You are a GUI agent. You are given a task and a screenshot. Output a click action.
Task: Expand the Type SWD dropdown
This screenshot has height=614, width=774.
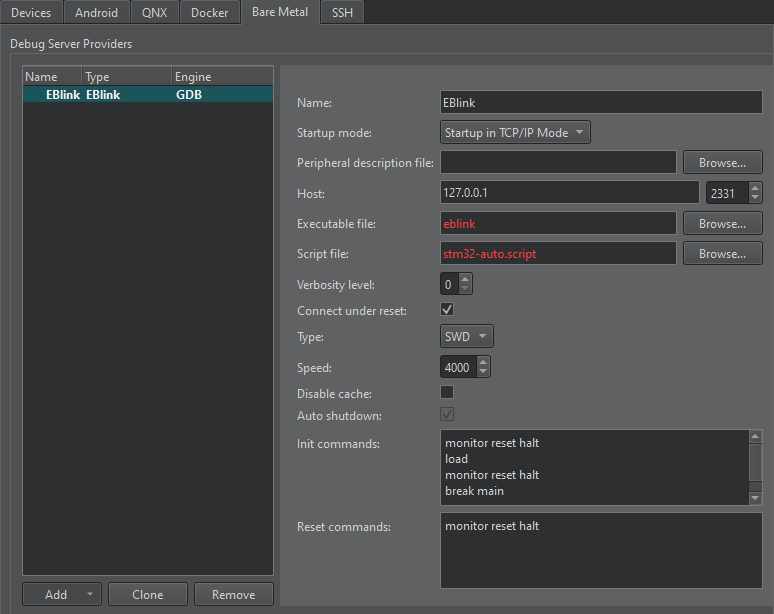[x=466, y=337]
